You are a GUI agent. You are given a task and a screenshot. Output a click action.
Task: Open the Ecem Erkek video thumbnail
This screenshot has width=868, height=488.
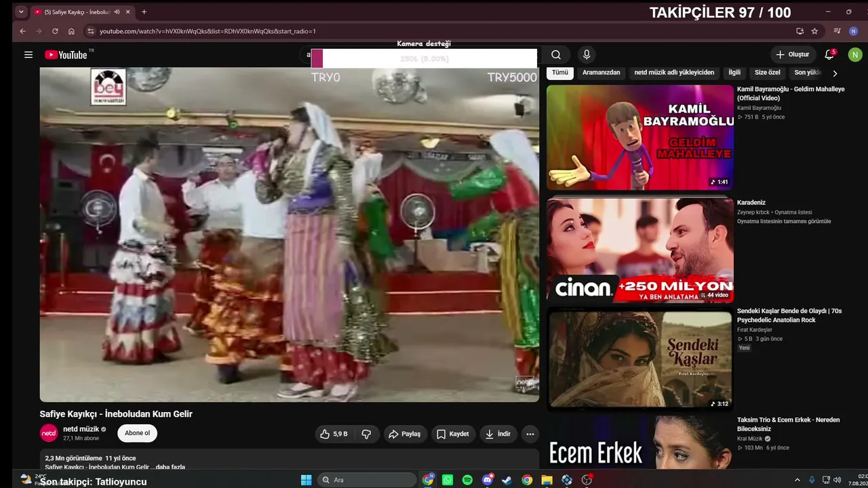coord(640,443)
